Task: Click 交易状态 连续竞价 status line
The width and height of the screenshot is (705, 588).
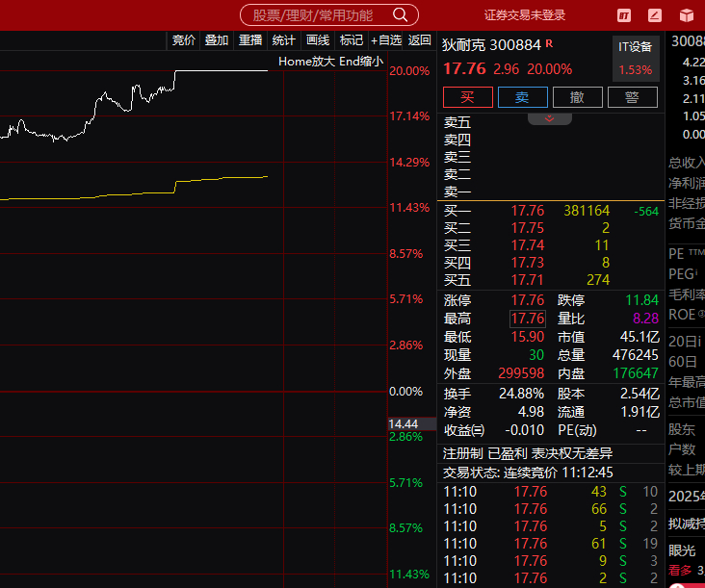Action: click(528, 473)
